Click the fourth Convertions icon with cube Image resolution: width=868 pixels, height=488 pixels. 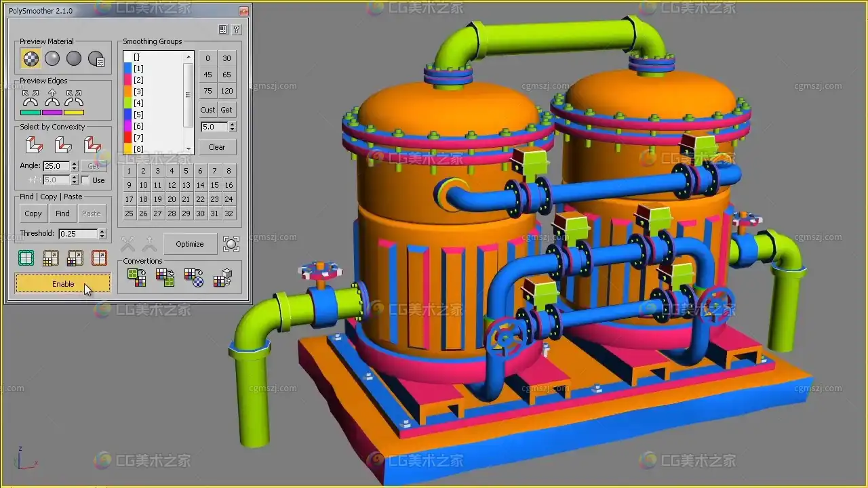click(222, 277)
